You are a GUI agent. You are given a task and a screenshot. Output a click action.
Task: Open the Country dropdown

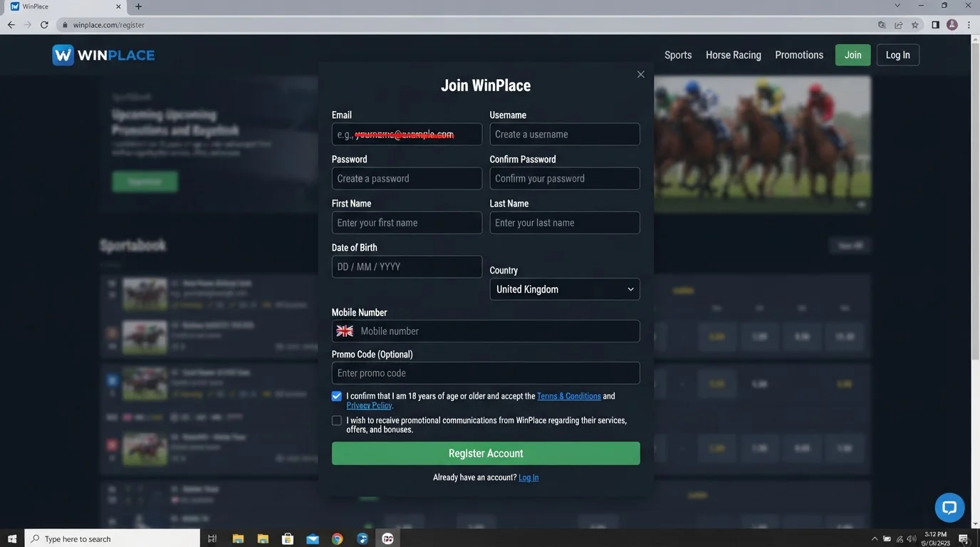pos(565,289)
